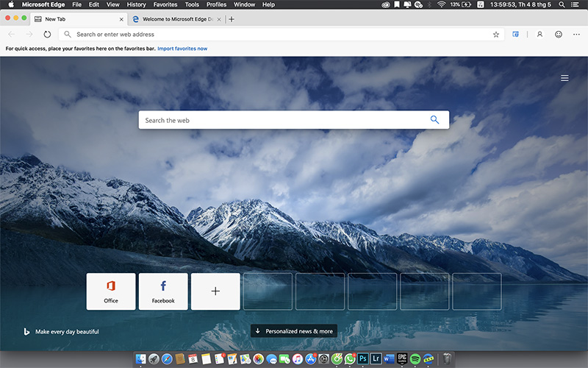The width and height of the screenshot is (588, 368).
Task: Click the magnifier icon in web search box
Action: 434,120
